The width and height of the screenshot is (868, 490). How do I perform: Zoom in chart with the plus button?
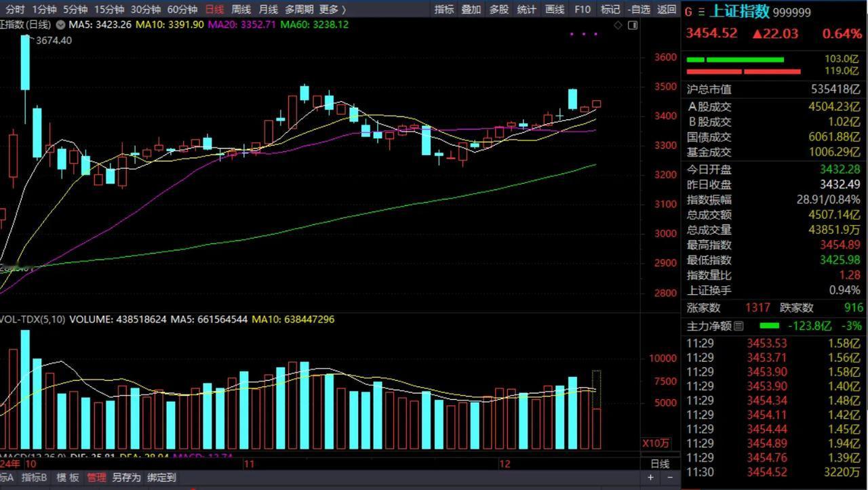pyautogui.click(x=651, y=478)
